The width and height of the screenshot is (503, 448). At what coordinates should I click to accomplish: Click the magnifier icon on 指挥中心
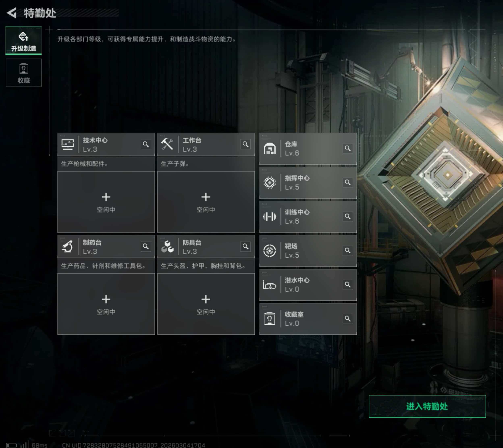coord(347,182)
